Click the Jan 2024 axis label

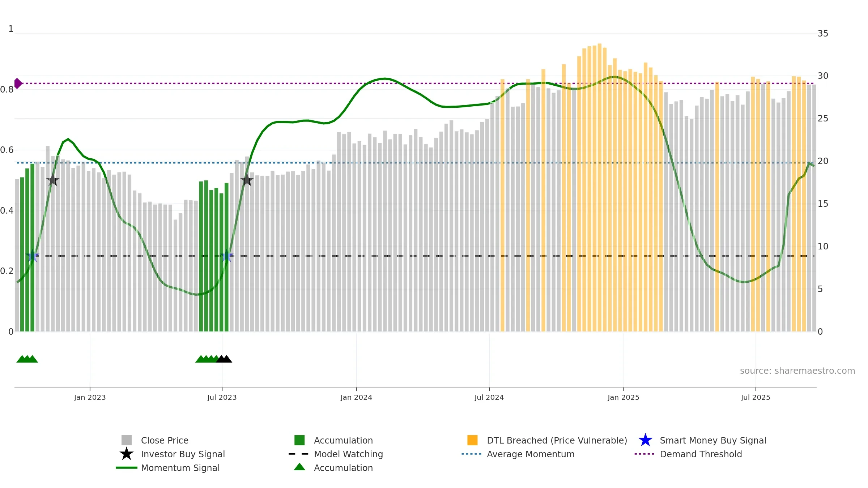pyautogui.click(x=356, y=397)
